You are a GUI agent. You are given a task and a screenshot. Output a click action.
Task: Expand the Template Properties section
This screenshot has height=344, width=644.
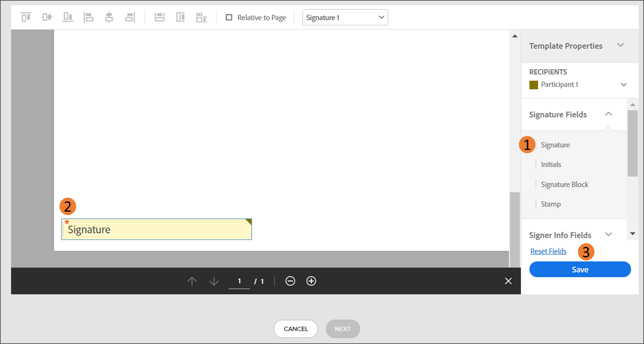(x=620, y=45)
